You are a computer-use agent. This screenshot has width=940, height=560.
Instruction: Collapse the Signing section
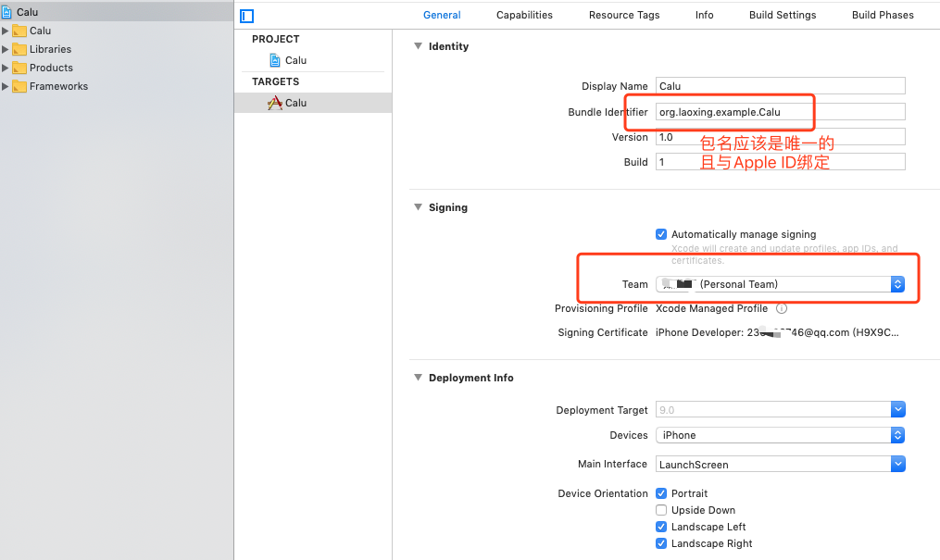pyautogui.click(x=418, y=207)
